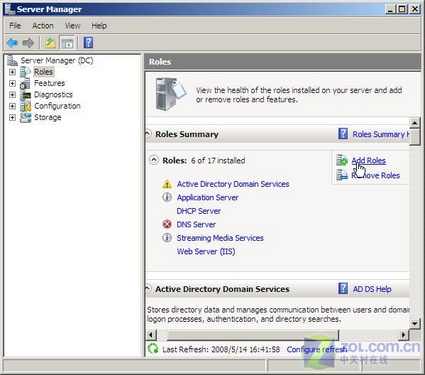Click the vertical scrollbar thumb
The height and width of the screenshot is (375, 425).
(415, 137)
